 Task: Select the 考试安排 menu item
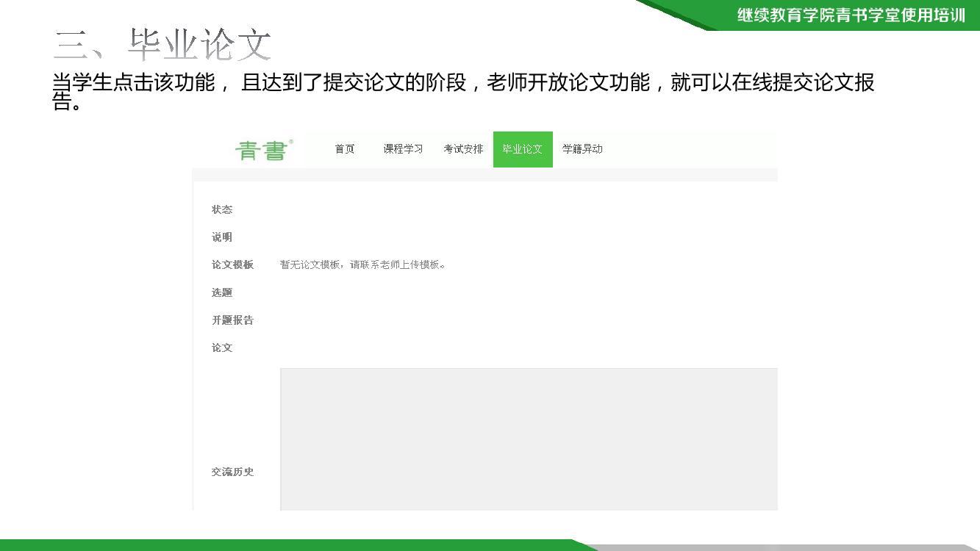(x=463, y=149)
